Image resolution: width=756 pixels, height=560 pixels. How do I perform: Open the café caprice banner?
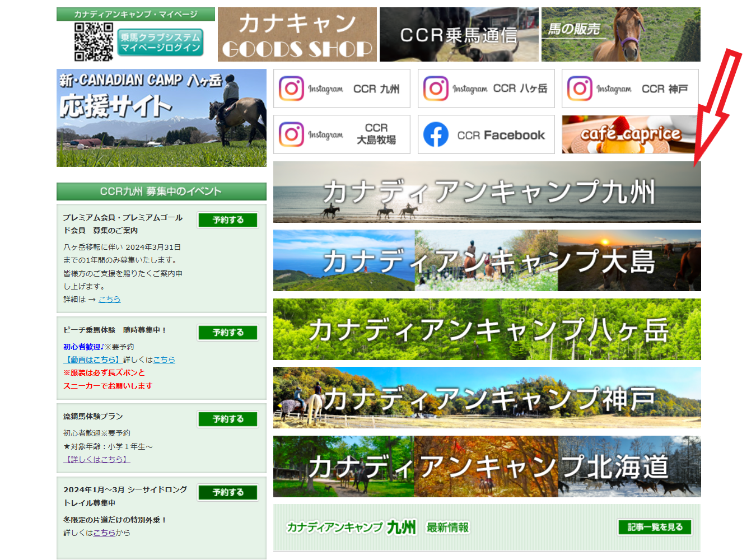pyautogui.click(x=630, y=134)
